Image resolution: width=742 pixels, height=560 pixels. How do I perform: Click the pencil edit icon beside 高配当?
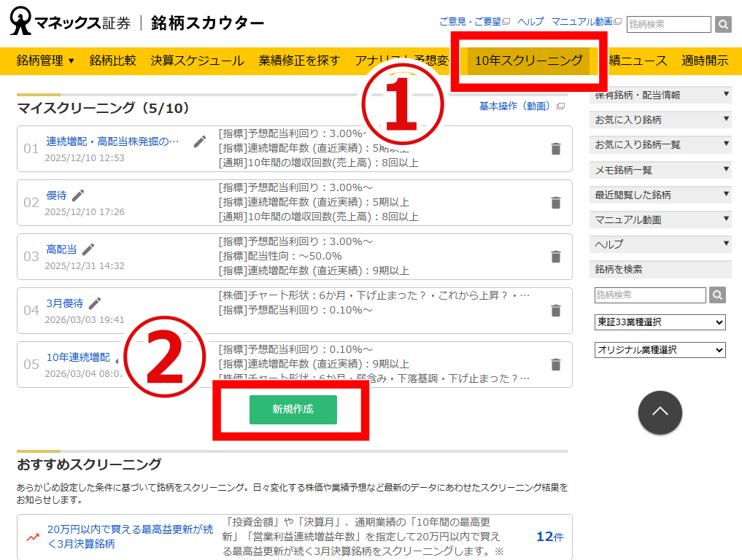point(88,249)
